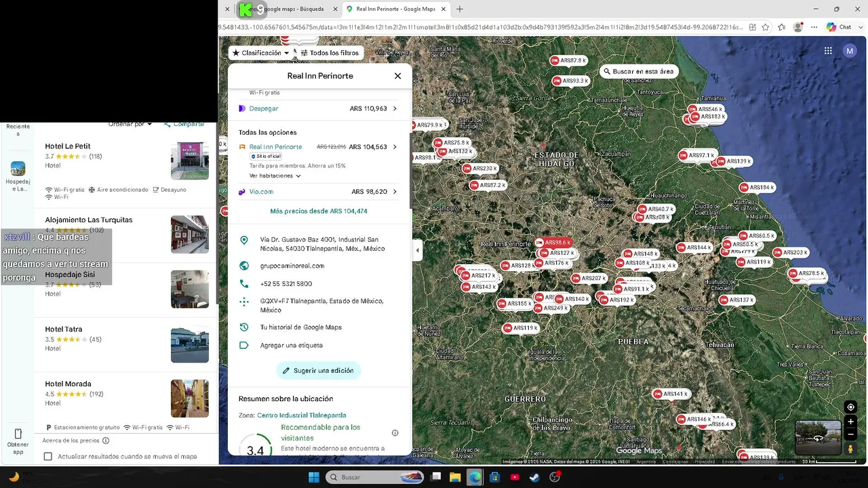The image size is (868, 488).
Task: Open the Ordenar por dropdown
Action: (131, 124)
